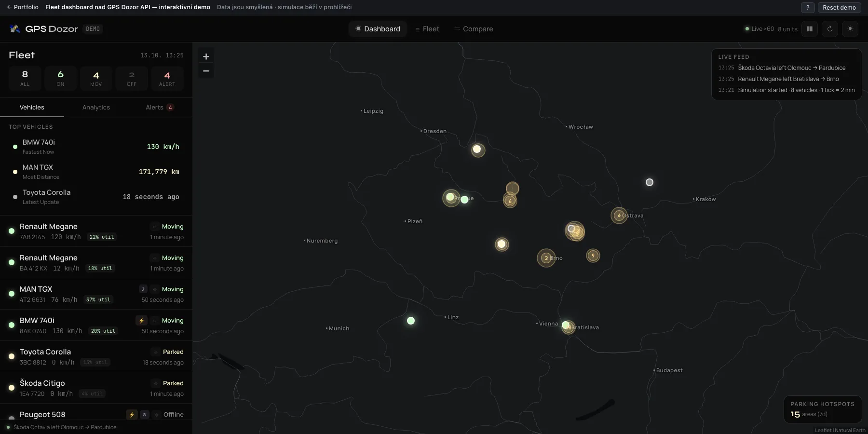This screenshot has width=868, height=434.
Task: Open the cluster marker labeled 6
Action: pos(510,201)
